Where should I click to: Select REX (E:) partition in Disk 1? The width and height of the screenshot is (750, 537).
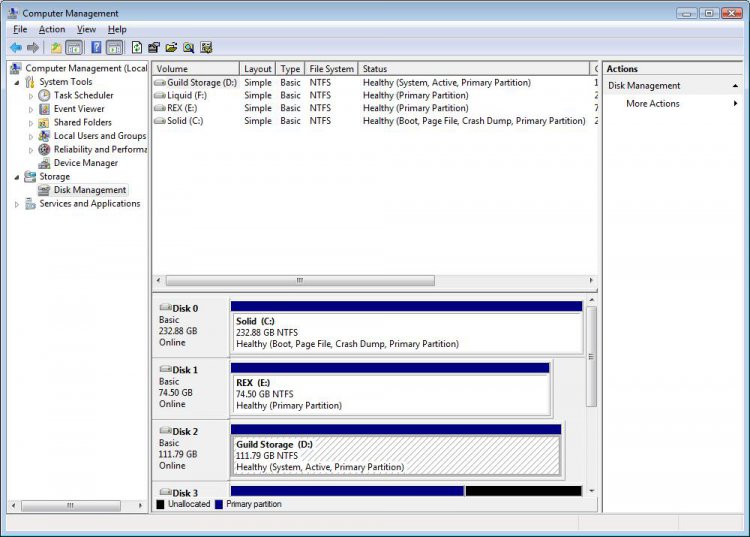[x=390, y=394]
